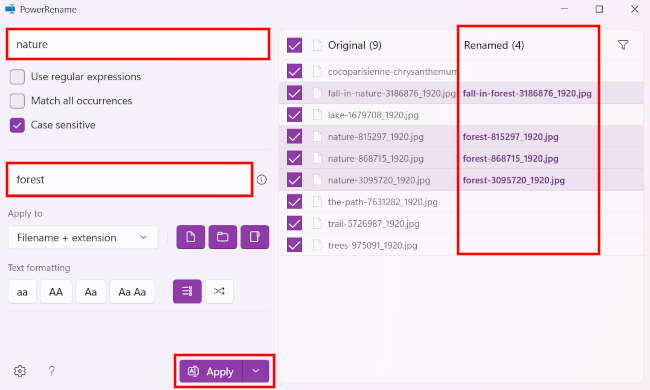Screen dimensions: 650x390
Task: Select title case 'Aa' formatting
Action: pyautogui.click(x=91, y=292)
